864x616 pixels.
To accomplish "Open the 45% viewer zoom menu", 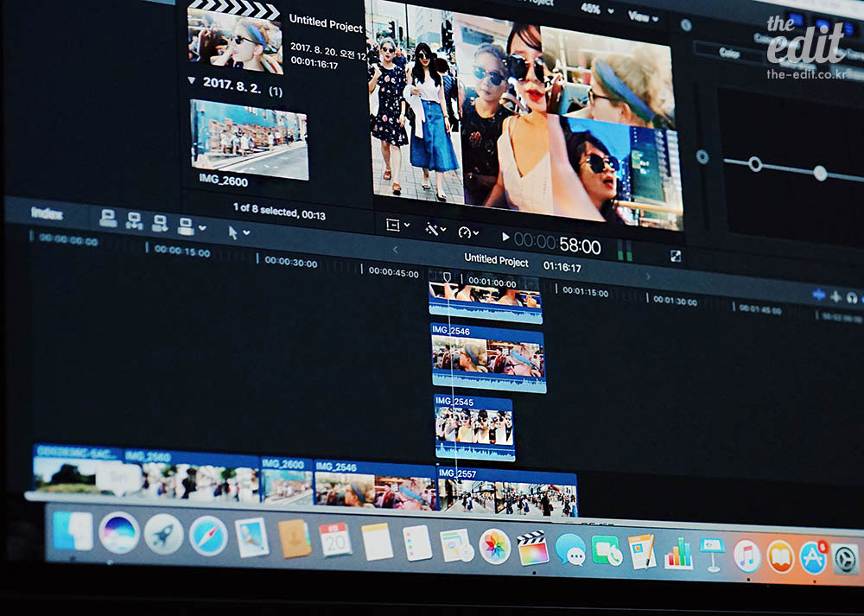I will tap(597, 10).
